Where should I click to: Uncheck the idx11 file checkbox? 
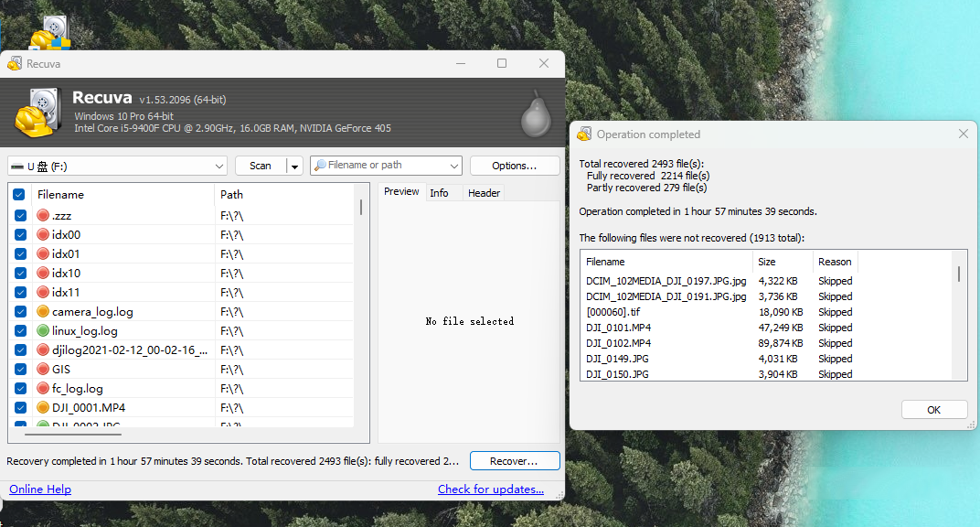click(21, 293)
